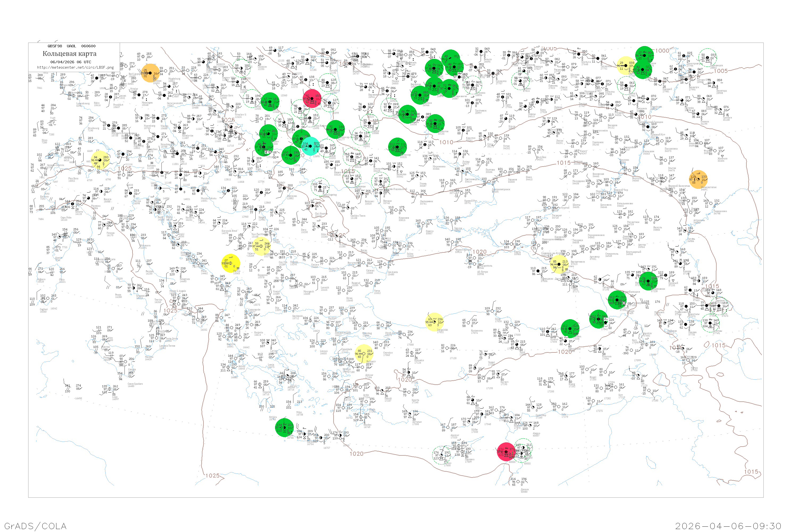Screen dimensions: 798x532
Task: Click the GrADS/COLA credit text
Action: click(x=35, y=526)
